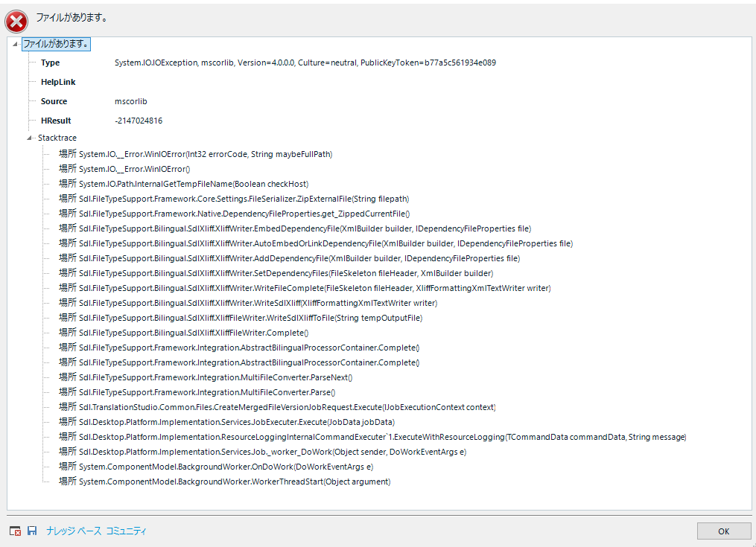Select the InternalGetTempFileName stack trace line
Image resolution: width=756 pixels, height=547 pixels.
[194, 183]
